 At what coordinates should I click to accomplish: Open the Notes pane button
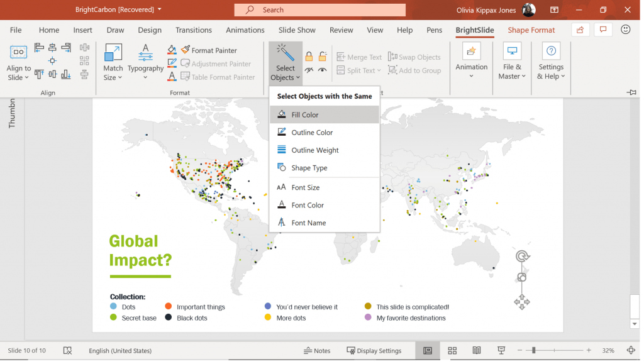click(x=317, y=351)
